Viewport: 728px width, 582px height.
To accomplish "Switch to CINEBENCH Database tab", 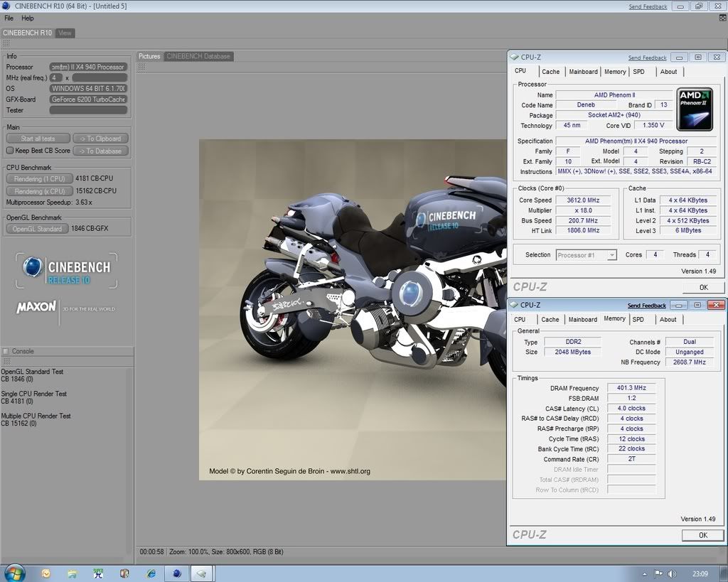I will coord(198,56).
